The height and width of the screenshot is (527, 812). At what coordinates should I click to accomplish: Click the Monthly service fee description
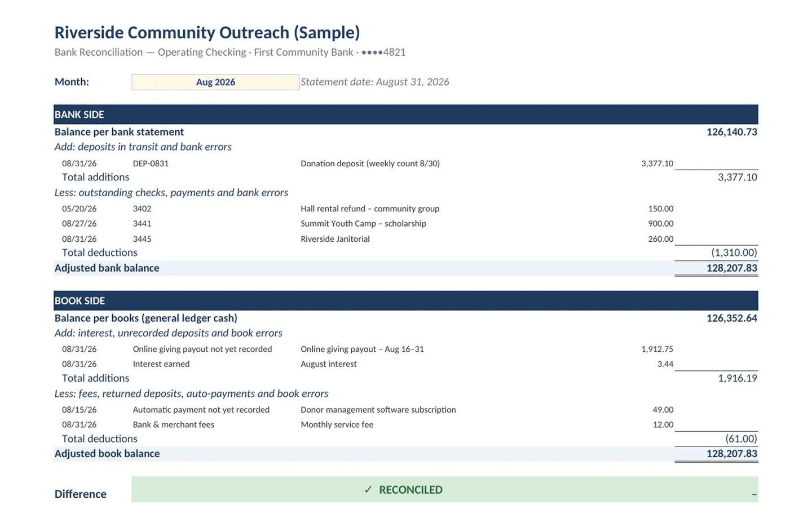337,425
